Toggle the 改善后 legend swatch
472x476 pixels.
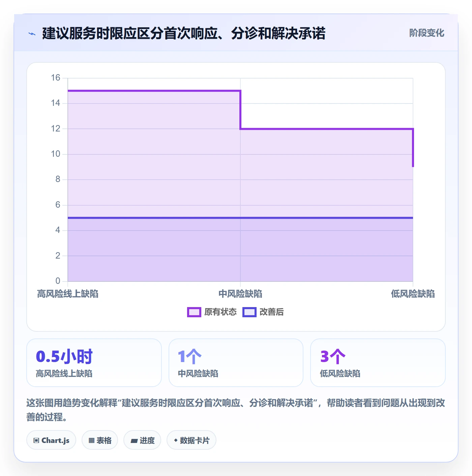[x=249, y=312]
